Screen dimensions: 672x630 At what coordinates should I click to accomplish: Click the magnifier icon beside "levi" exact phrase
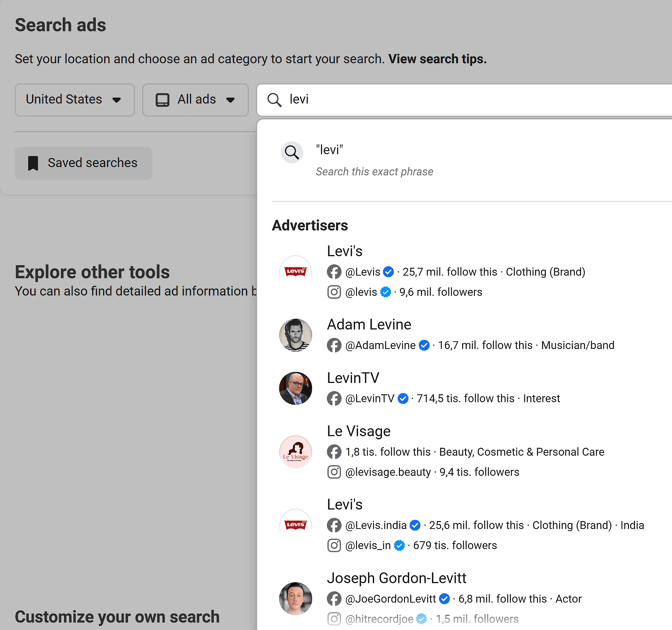pos(292,152)
